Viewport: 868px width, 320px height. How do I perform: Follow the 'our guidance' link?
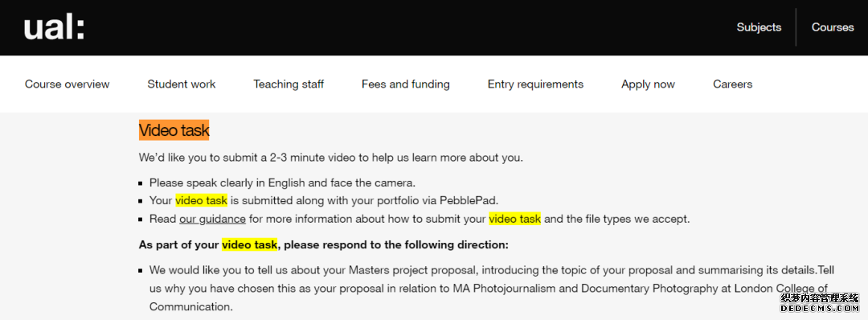point(212,219)
